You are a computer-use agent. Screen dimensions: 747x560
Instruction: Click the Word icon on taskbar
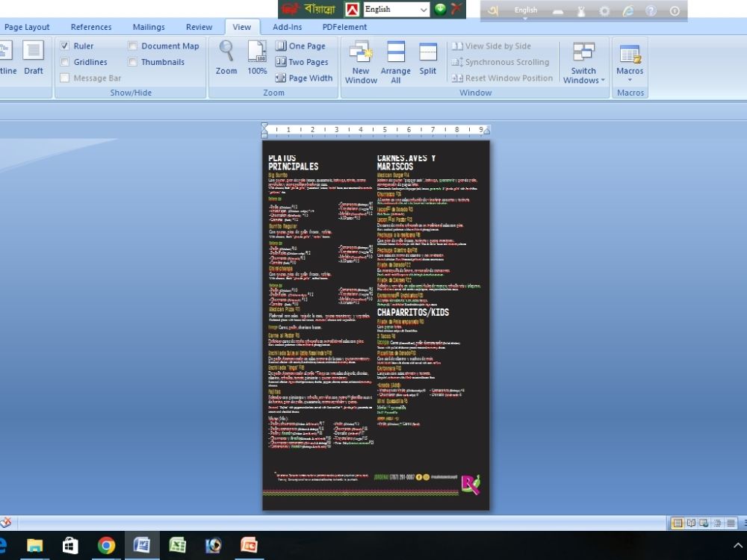coord(141,545)
